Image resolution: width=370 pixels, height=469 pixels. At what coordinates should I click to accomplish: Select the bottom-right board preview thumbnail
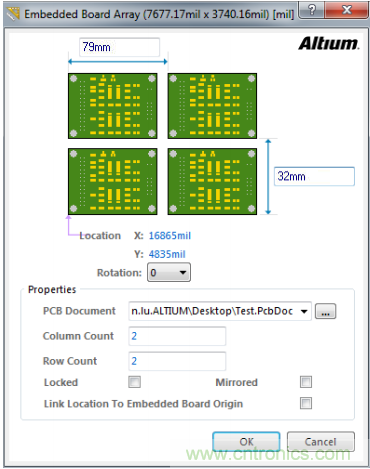(212, 181)
